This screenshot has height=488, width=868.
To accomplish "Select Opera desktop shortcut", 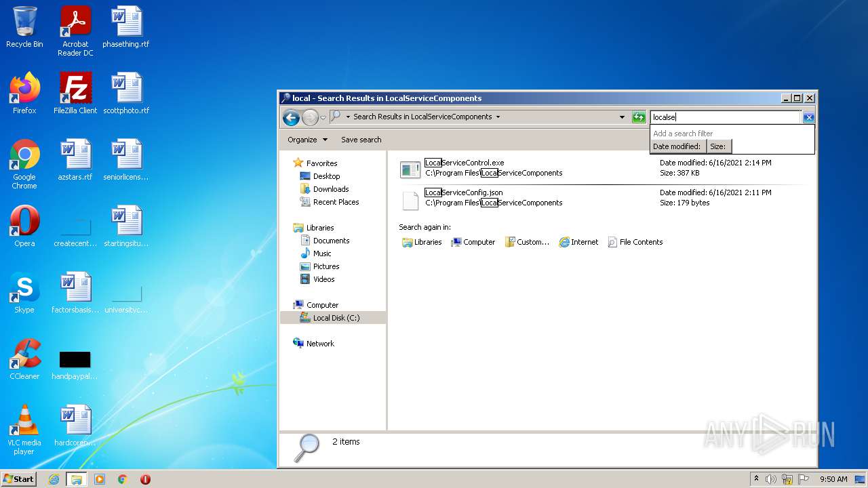I will point(24,226).
